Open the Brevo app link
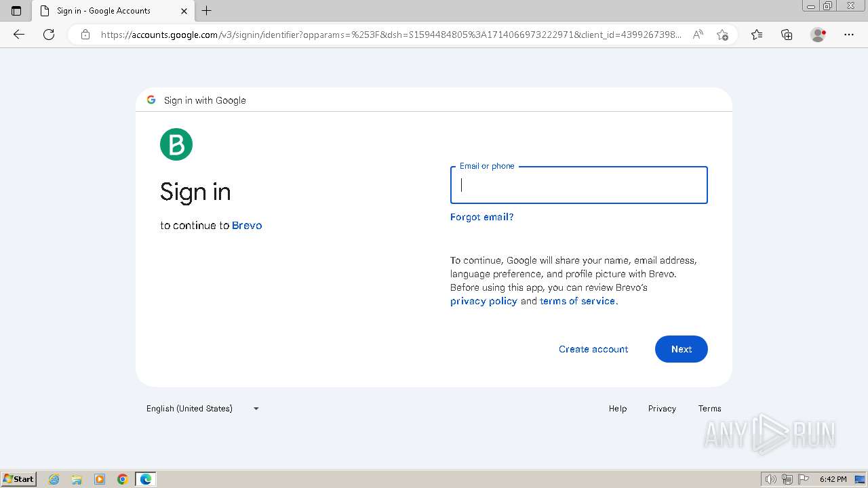This screenshot has width=868, height=488. pos(247,226)
